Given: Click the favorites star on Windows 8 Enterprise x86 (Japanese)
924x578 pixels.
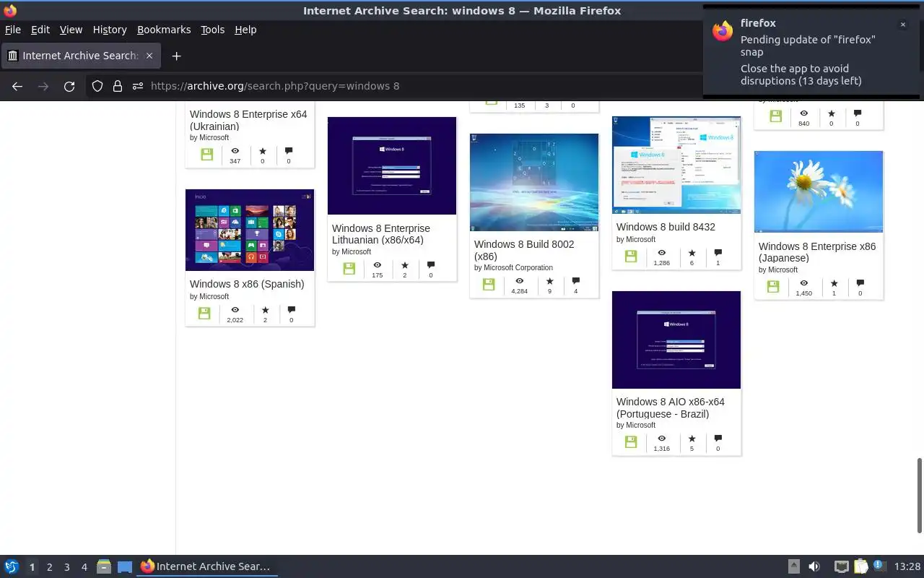Looking at the screenshot, I should 834,283.
